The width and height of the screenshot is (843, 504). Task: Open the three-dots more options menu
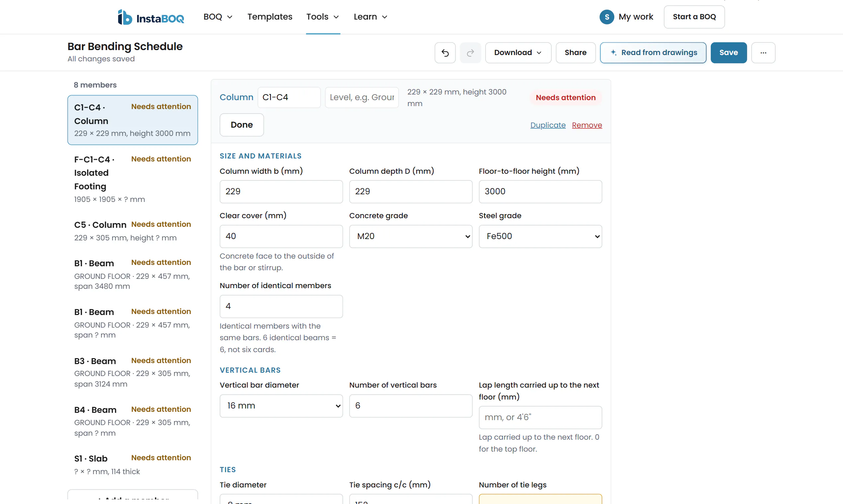click(763, 53)
